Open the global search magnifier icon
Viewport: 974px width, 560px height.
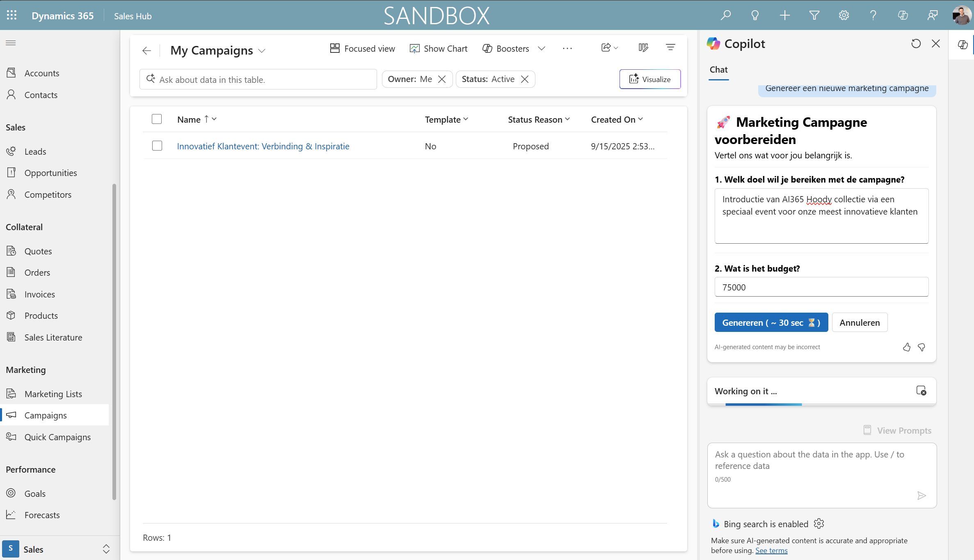pos(725,16)
